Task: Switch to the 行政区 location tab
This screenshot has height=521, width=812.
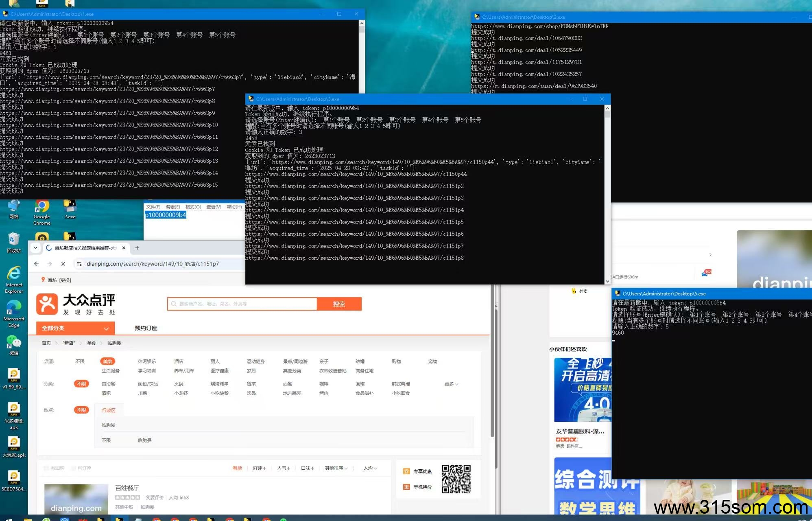Action: click(109, 410)
